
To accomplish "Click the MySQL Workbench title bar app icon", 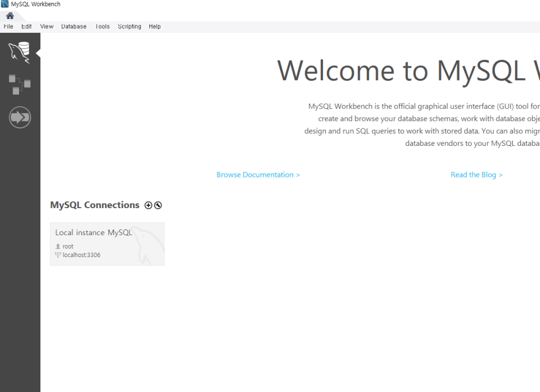I will click(x=5, y=4).
